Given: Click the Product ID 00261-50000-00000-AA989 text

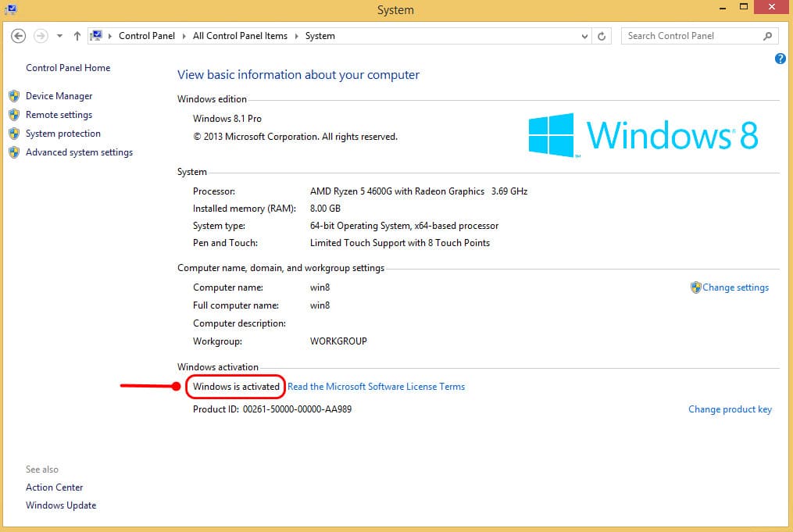Looking at the screenshot, I should point(272,409).
